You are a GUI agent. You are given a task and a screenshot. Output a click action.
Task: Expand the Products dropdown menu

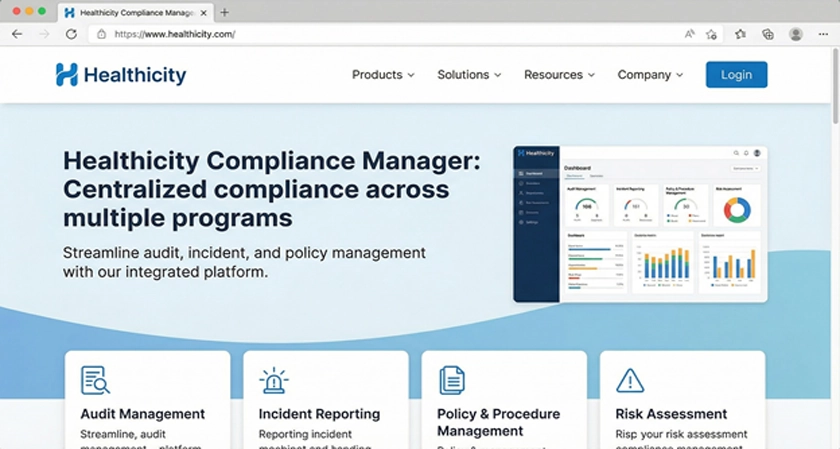(383, 75)
